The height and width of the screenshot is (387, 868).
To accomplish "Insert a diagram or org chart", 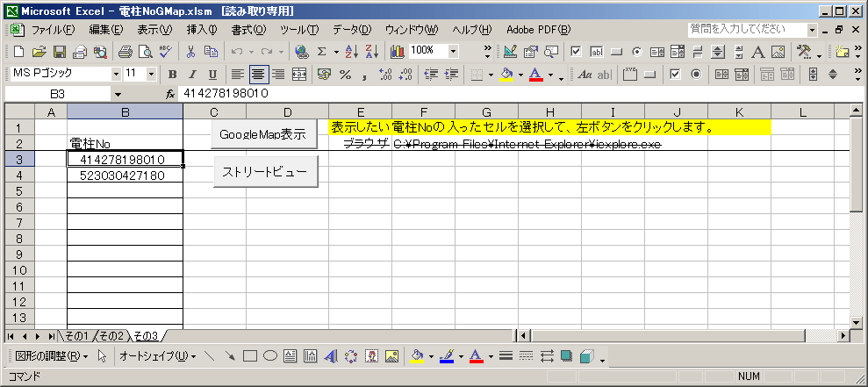I will click(351, 356).
